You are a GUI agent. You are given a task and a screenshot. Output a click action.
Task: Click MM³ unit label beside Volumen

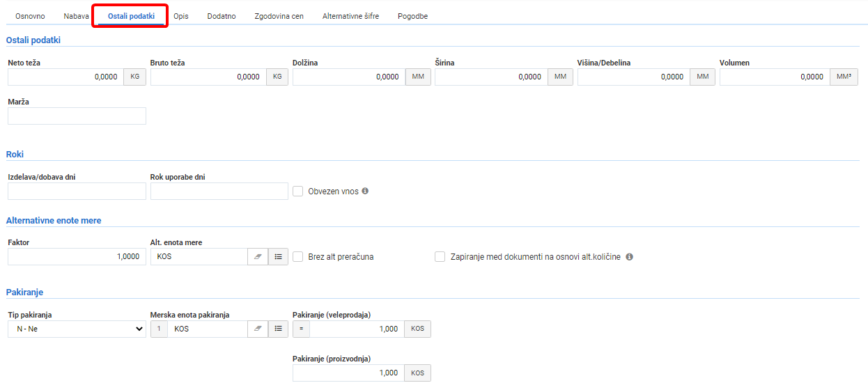point(844,77)
